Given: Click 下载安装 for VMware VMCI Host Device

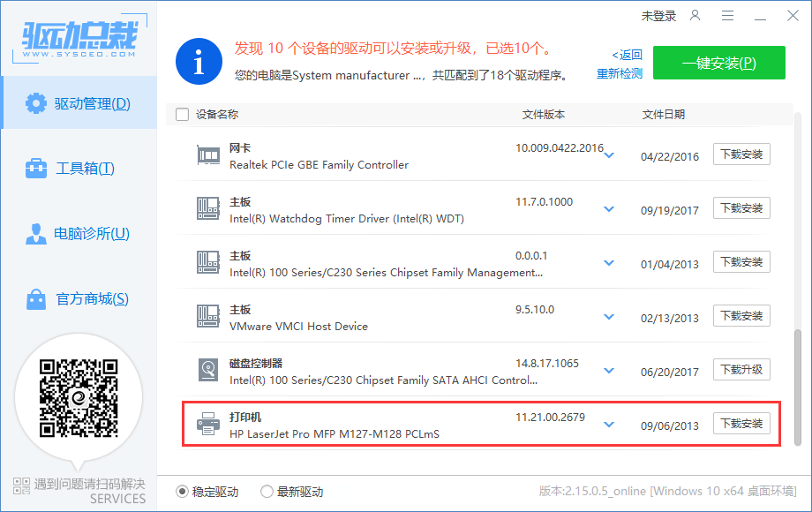Looking at the screenshot, I should point(741,316).
